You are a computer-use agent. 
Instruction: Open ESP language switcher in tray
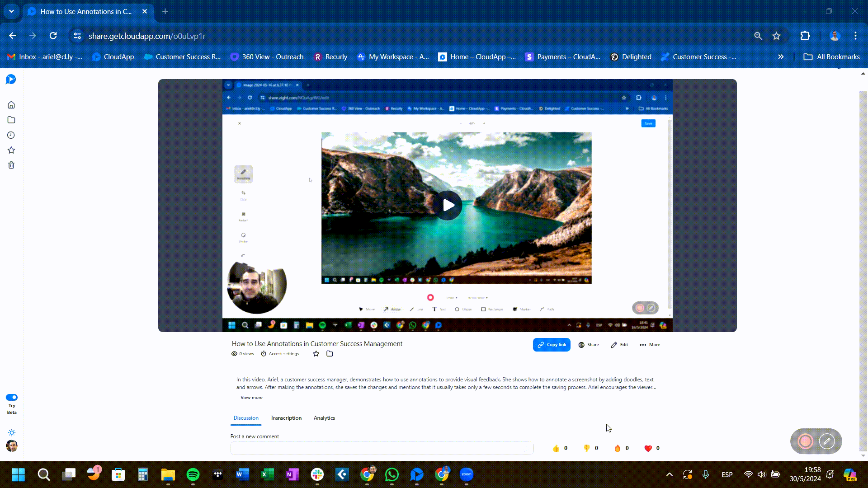pyautogui.click(x=727, y=474)
